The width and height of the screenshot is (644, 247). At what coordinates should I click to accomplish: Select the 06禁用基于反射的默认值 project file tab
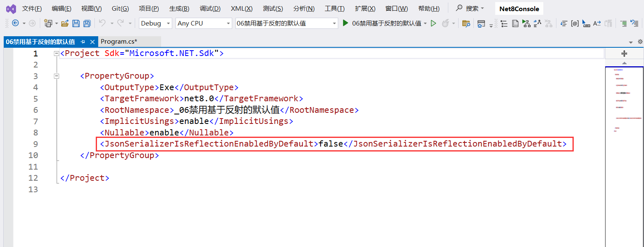pyautogui.click(x=40, y=42)
